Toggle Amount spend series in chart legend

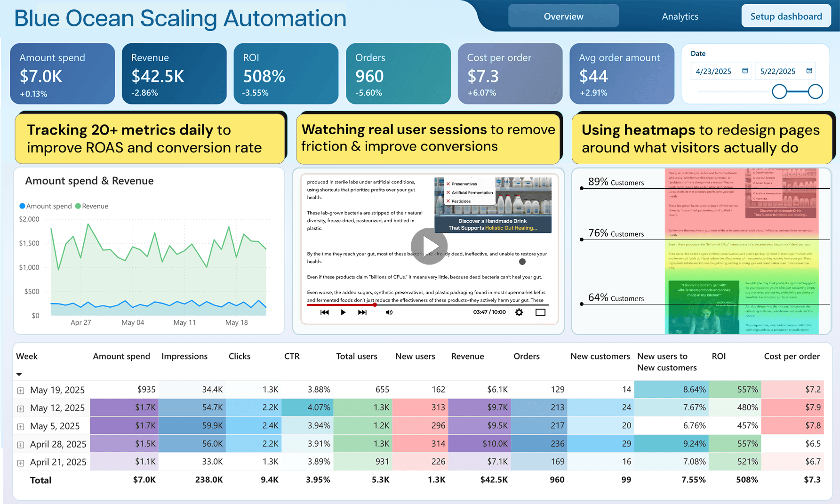point(46,206)
